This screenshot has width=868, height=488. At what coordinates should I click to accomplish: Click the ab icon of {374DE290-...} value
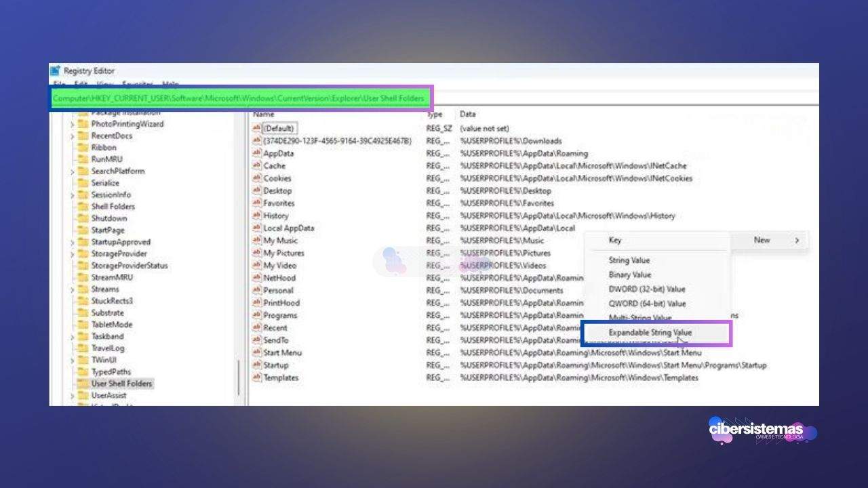pyautogui.click(x=256, y=140)
